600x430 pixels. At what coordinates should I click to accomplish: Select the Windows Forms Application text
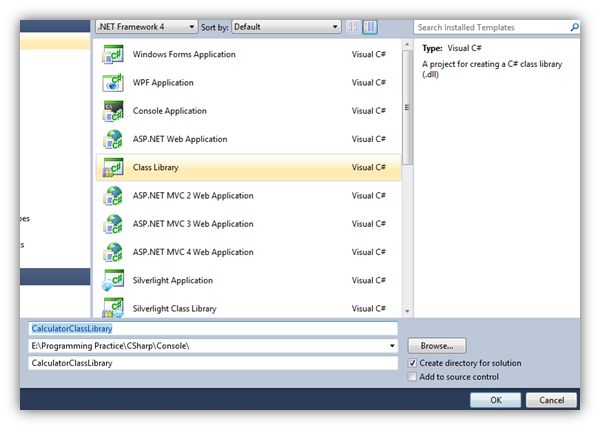[x=184, y=54]
